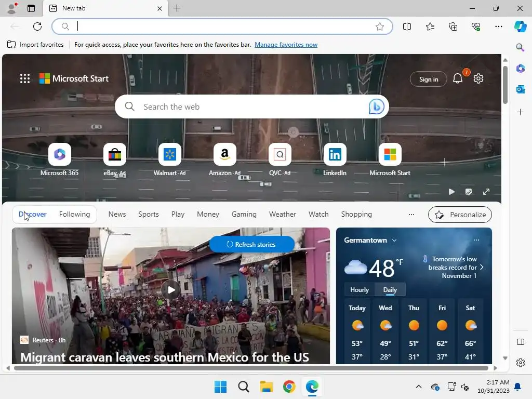This screenshot has width=532, height=399.
Task: Open split screen icon in toolbar
Action: 407,26
